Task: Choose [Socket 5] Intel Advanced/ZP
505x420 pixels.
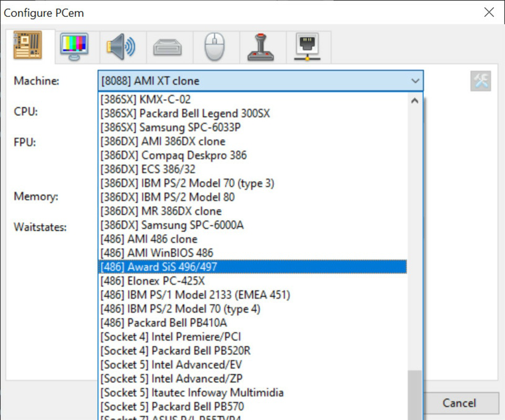Action: click(x=252, y=379)
